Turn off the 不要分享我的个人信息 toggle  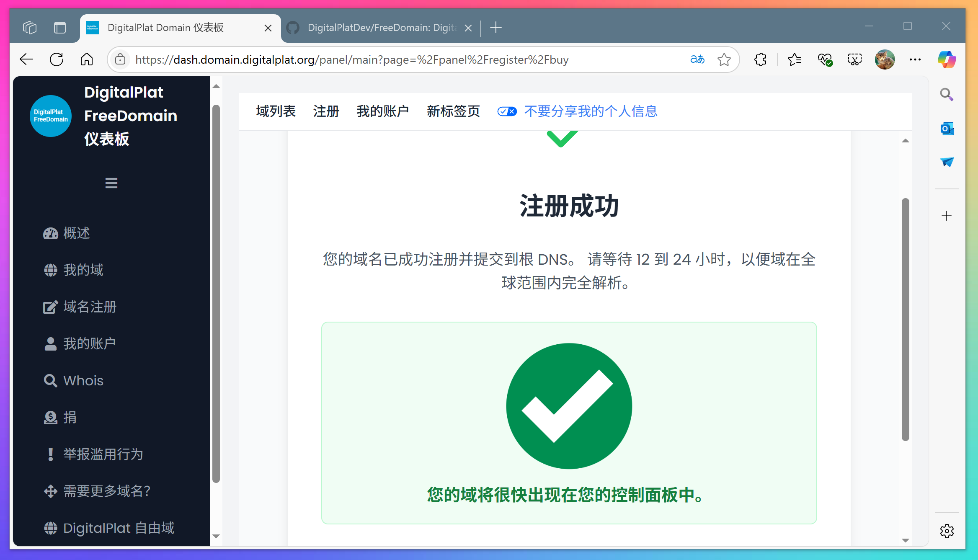coord(507,111)
